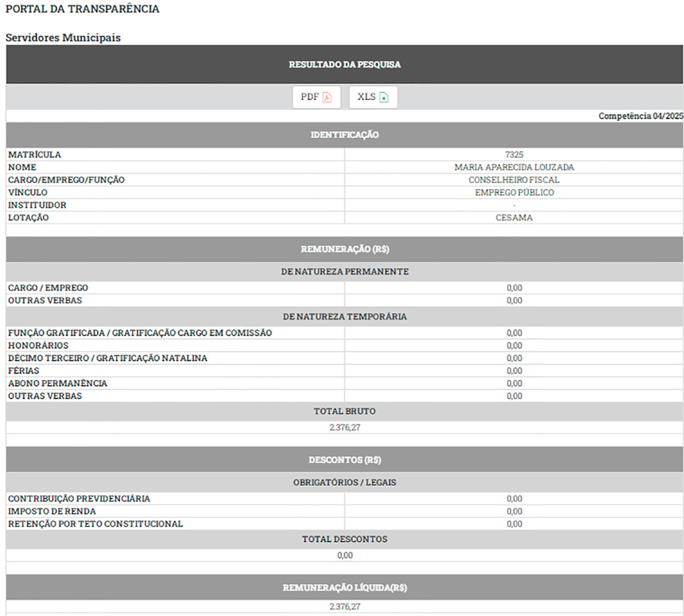Select the Total Bruto amount 2.376,27
The width and height of the screenshot is (684, 616).
(345, 427)
